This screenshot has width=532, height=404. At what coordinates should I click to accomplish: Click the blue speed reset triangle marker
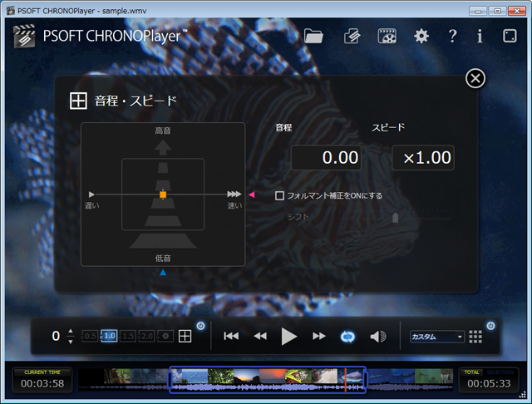pyautogui.click(x=163, y=272)
